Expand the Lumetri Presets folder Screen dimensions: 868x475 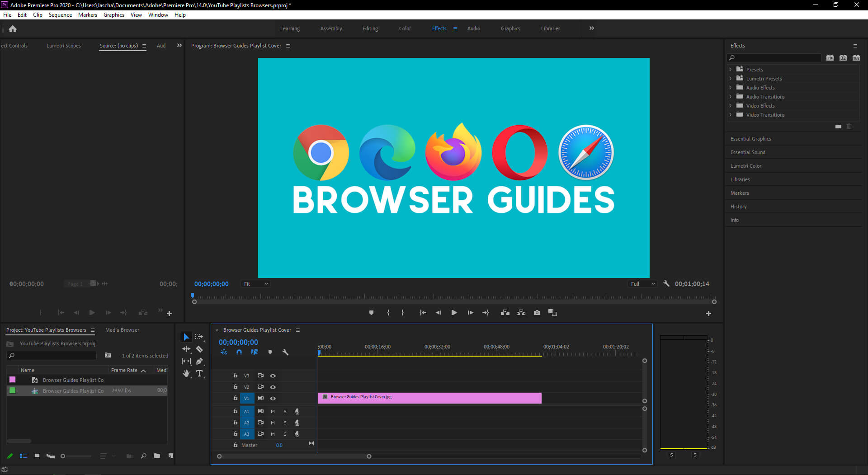tap(731, 78)
